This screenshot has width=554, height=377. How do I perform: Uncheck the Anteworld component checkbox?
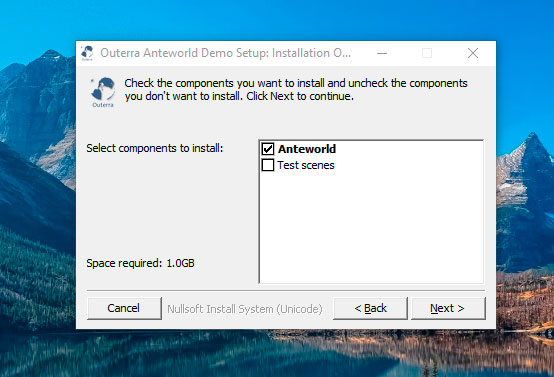(268, 149)
